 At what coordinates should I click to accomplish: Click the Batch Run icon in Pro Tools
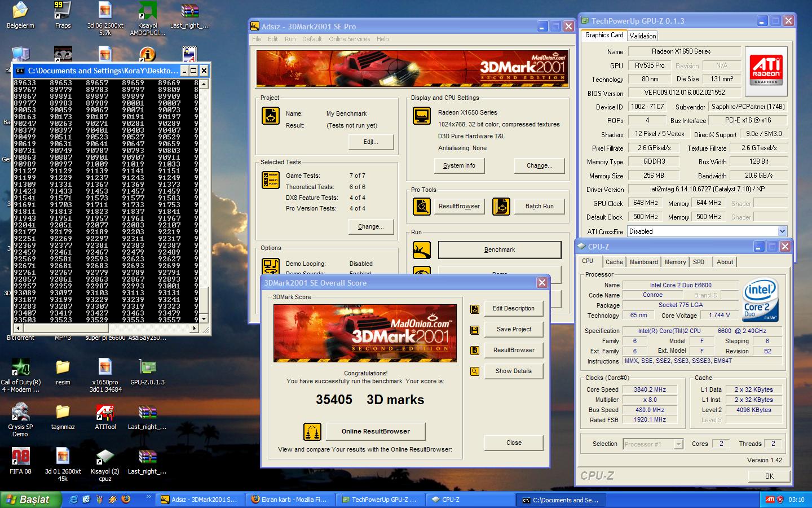coord(501,207)
